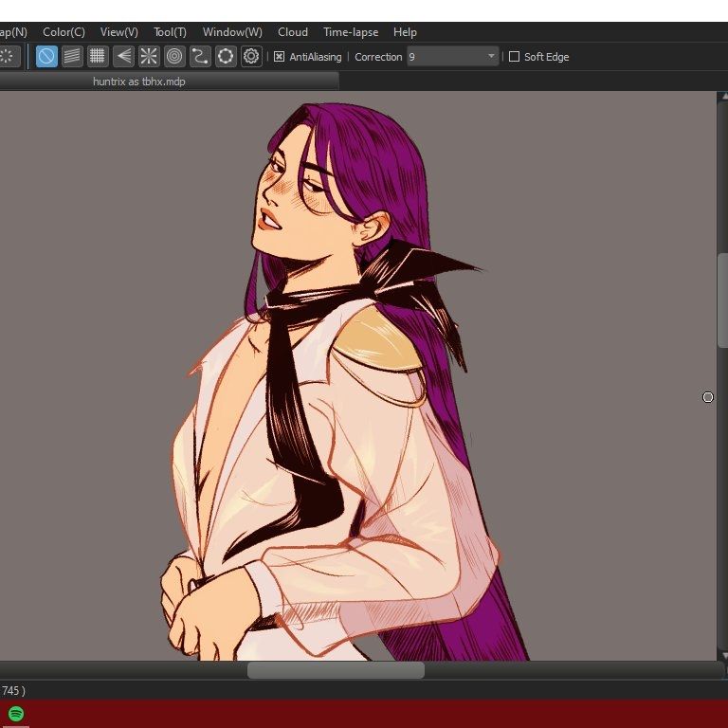Click the canvas artwork of purple-haired character
728x728 pixels.
tap(343, 381)
